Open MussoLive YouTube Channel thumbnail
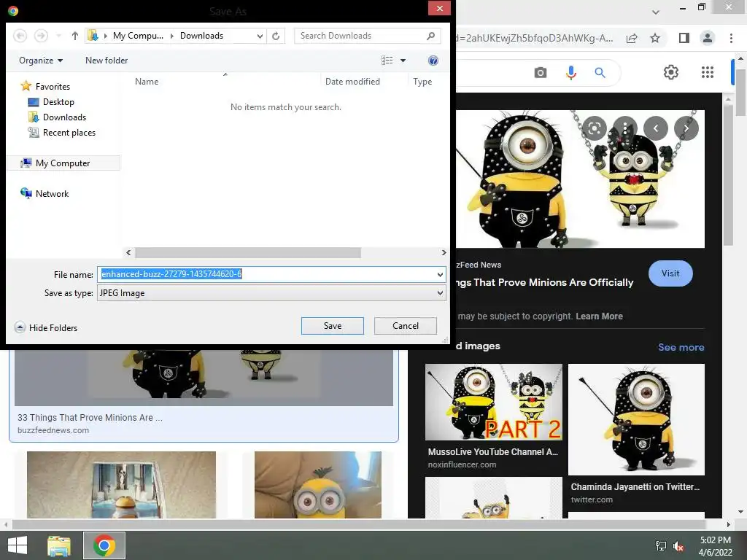747x560 pixels. [494, 402]
